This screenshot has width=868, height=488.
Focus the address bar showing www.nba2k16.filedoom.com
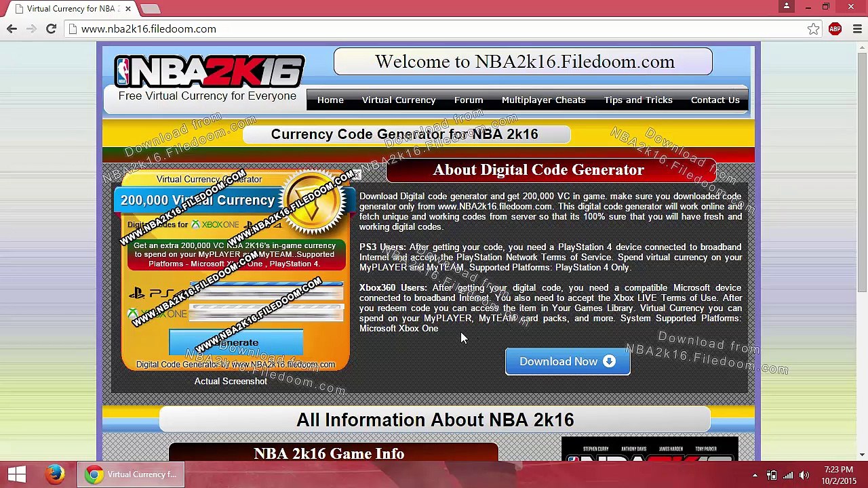click(434, 28)
